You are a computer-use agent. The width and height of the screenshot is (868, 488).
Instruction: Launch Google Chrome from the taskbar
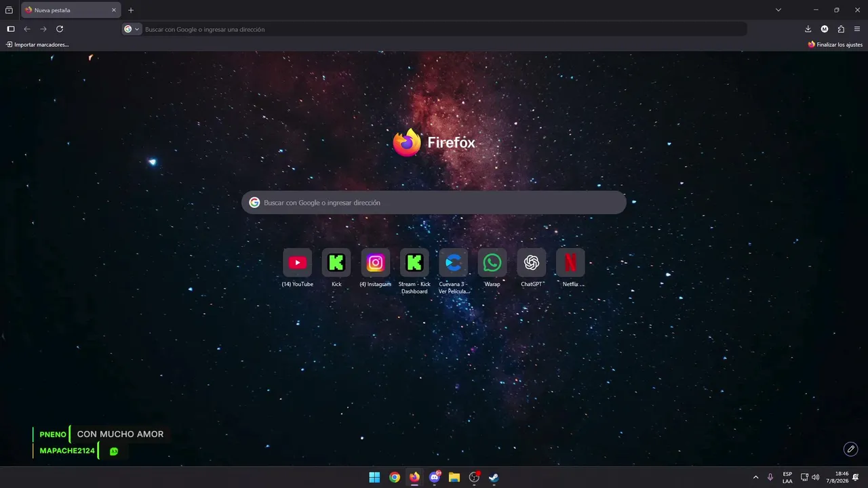395,477
